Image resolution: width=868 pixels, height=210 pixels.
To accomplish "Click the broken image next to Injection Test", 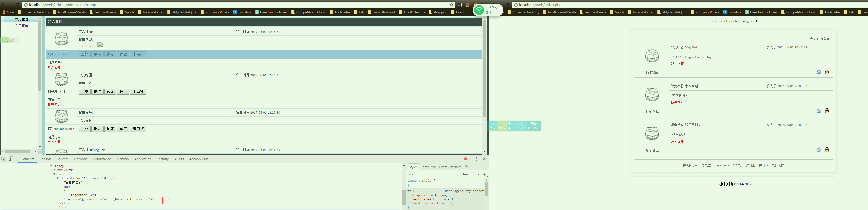I will [x=100, y=45].
